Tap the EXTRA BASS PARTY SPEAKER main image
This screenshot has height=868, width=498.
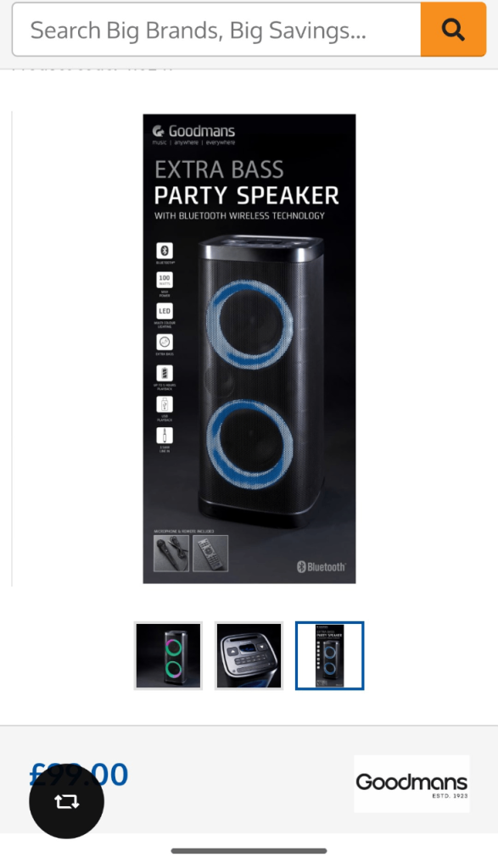tap(249, 348)
